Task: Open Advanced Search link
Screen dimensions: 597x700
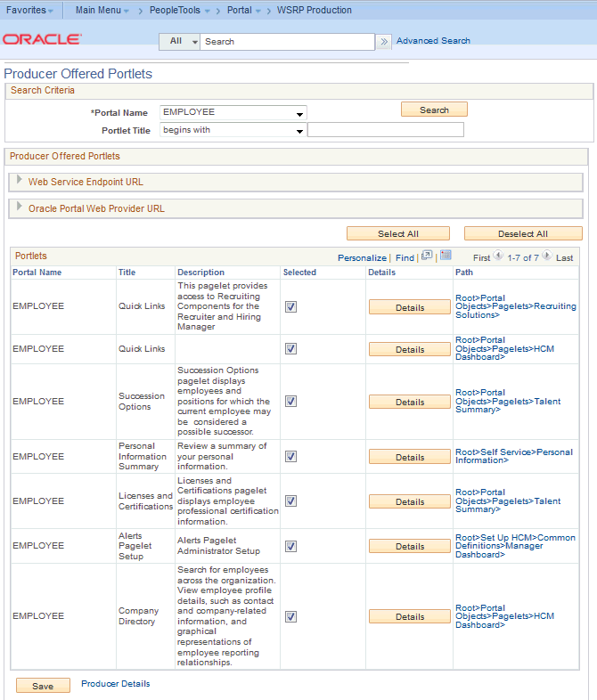Action: pos(433,41)
